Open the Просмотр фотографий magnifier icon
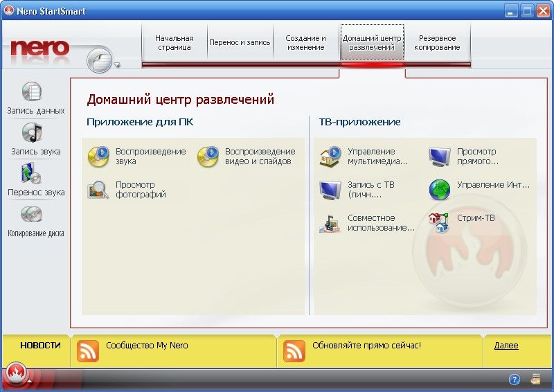Screen dimensions: 554x392 tap(98, 190)
